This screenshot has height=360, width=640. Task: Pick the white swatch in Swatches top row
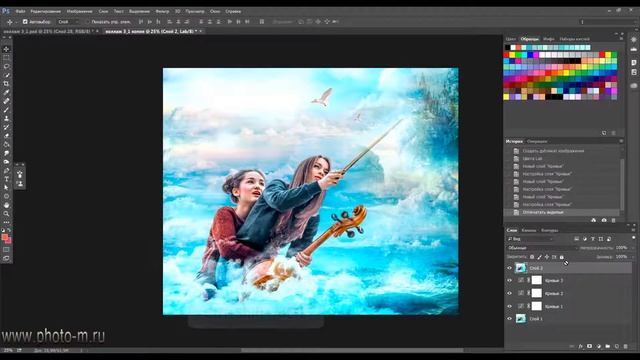point(513,47)
